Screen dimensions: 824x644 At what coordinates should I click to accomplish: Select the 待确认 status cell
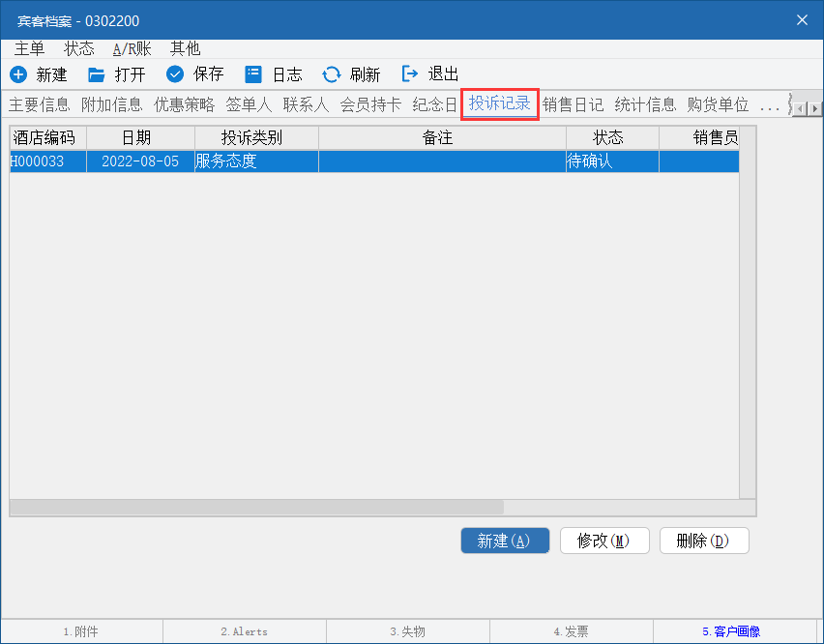click(613, 161)
